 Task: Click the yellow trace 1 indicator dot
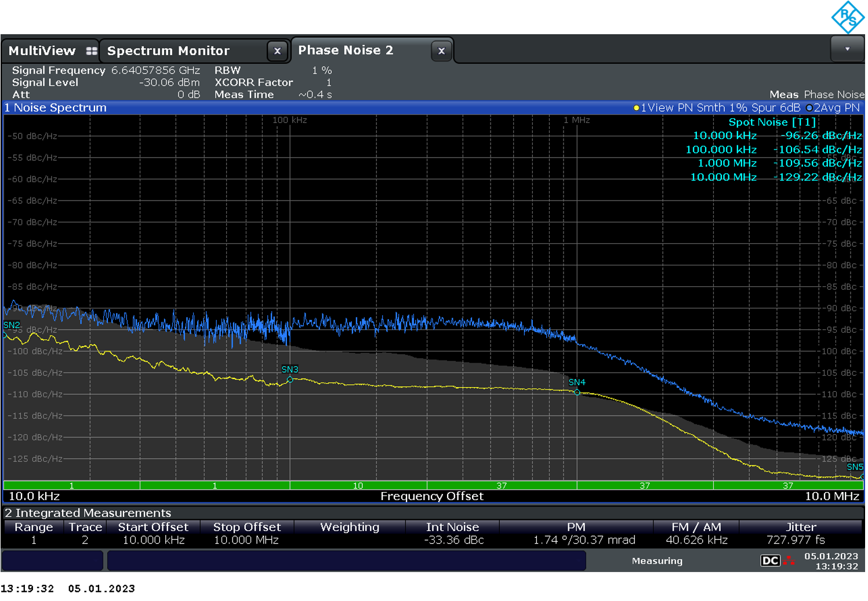point(636,108)
